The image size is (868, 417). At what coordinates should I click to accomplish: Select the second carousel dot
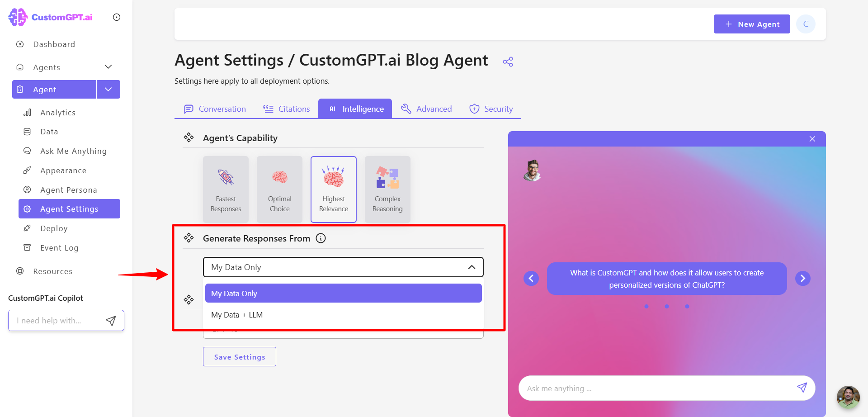(667, 306)
